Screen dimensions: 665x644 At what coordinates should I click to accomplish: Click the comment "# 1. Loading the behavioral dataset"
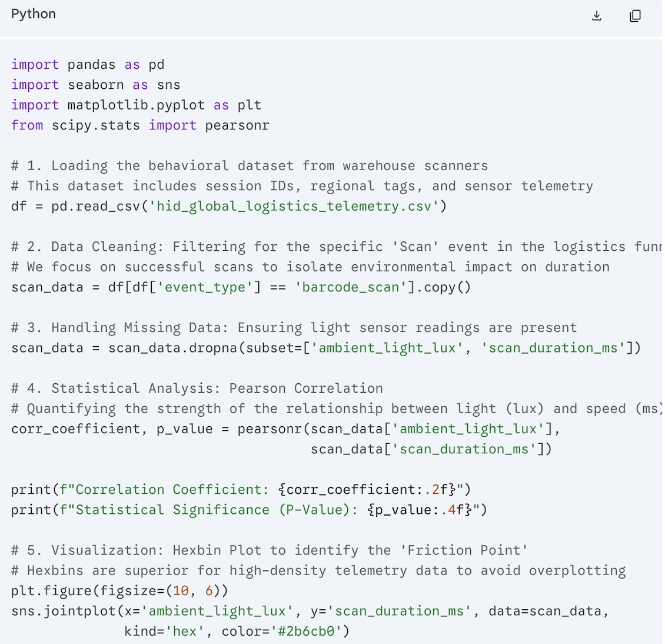tap(250, 166)
